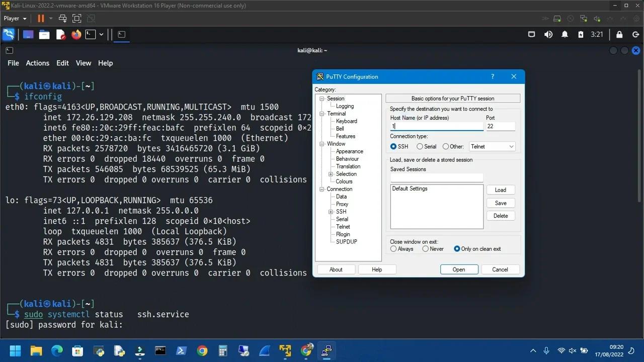Image resolution: width=644 pixels, height=362 pixels.
Task: Click the Kali lock screen padlock icon
Action: pyautogui.click(x=619, y=35)
